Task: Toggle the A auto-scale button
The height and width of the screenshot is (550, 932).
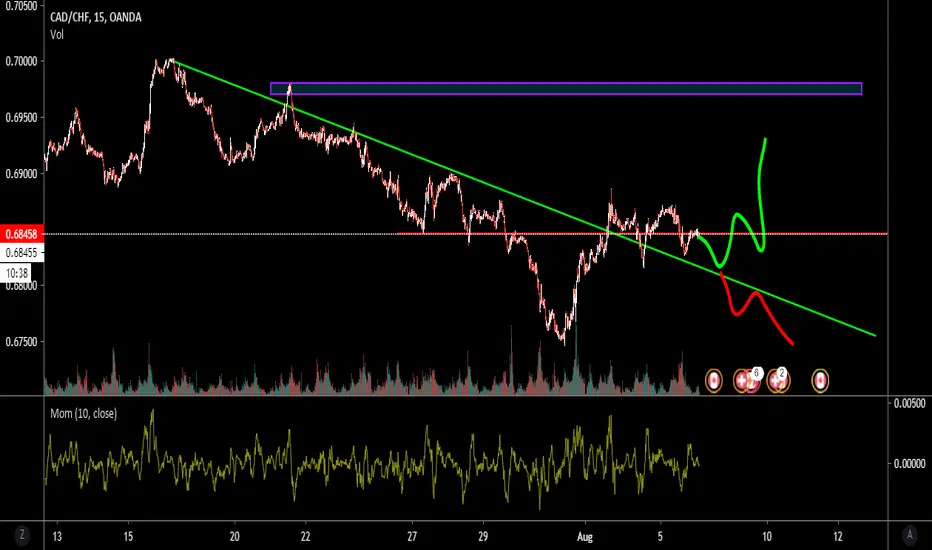Action: 909,535
